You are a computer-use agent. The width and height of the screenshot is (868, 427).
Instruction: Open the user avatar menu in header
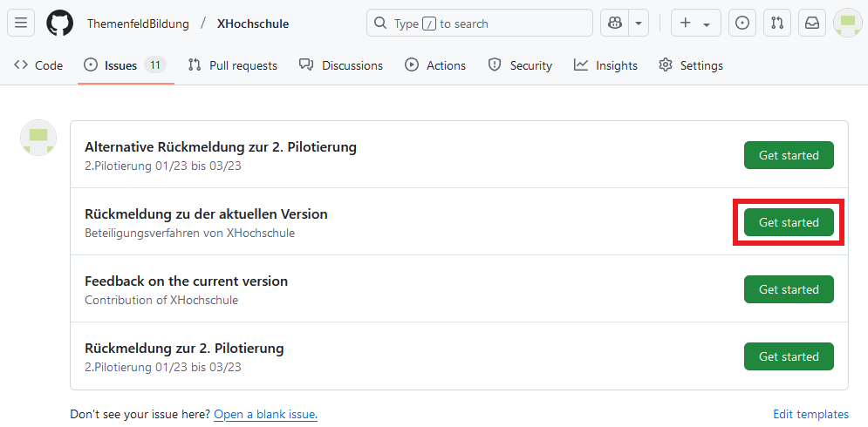pos(847,24)
